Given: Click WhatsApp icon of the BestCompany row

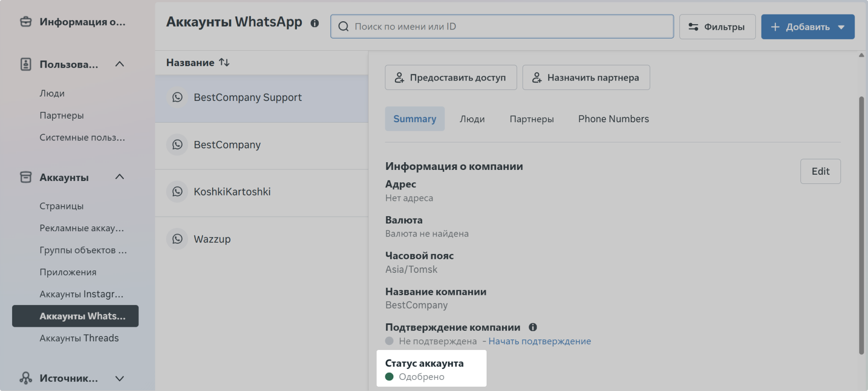Looking at the screenshot, I should [x=177, y=145].
